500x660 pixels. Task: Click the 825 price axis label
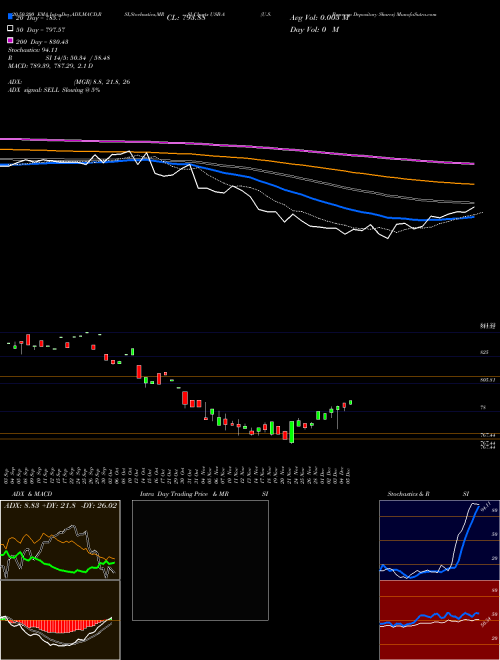click(x=484, y=352)
